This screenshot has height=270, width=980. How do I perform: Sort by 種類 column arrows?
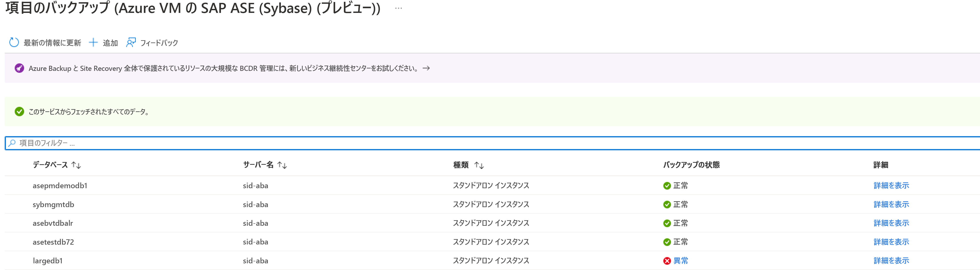coord(479,165)
